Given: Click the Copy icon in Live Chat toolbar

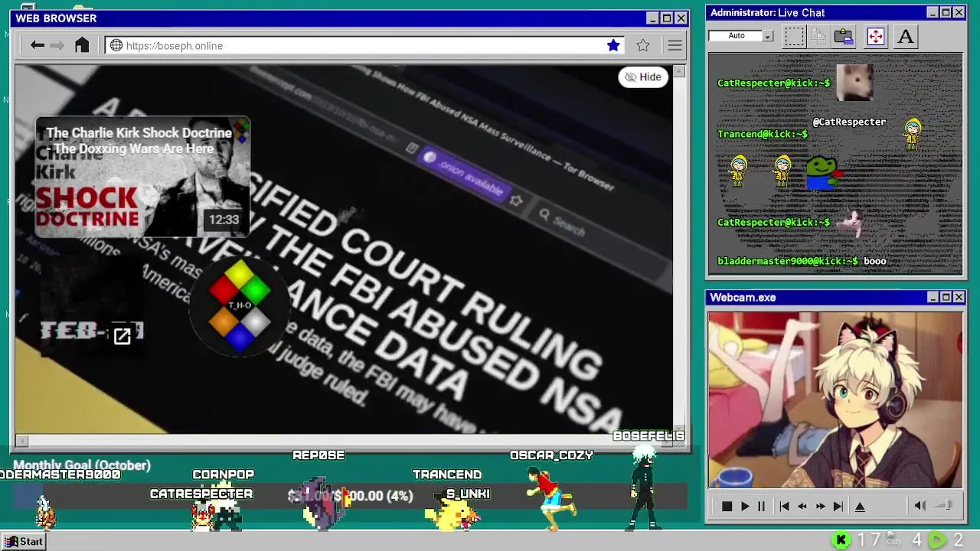Looking at the screenshot, I should pos(818,36).
